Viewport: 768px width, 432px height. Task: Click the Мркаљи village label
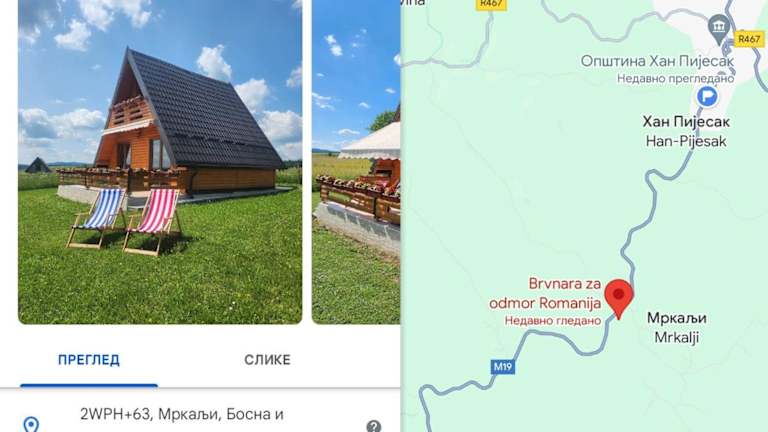(x=676, y=318)
